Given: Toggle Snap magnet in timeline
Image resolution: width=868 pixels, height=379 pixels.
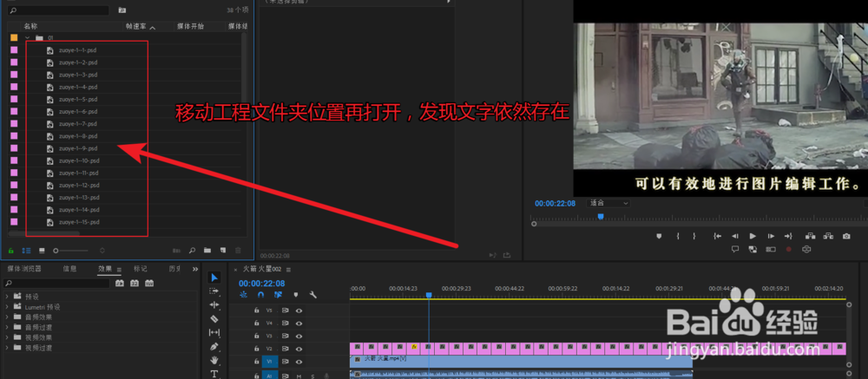Looking at the screenshot, I should coord(260,295).
